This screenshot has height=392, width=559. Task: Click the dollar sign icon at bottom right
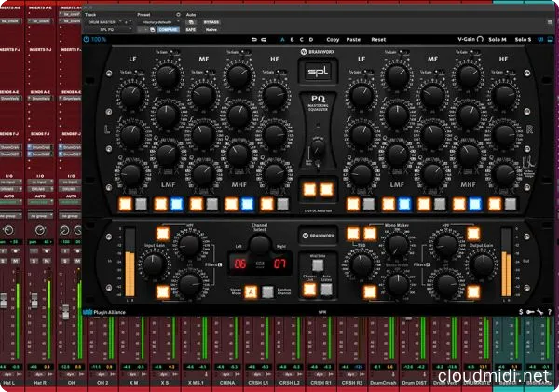[519, 312]
